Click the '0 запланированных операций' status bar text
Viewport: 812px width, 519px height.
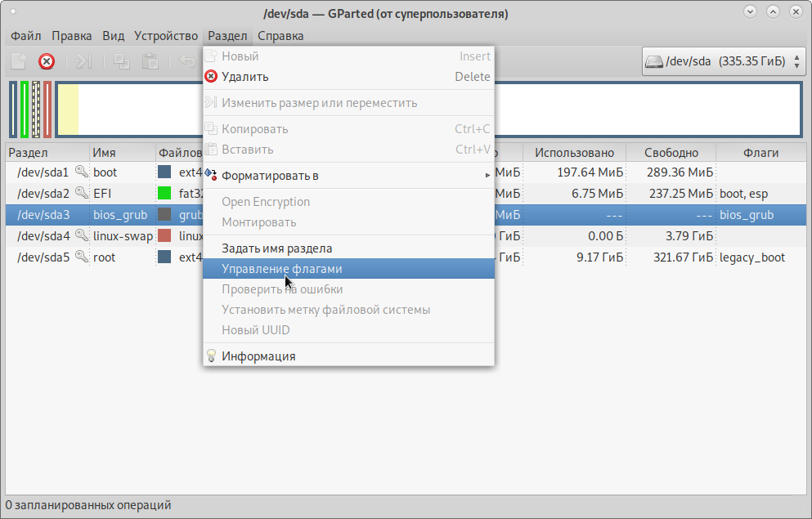pos(88,505)
